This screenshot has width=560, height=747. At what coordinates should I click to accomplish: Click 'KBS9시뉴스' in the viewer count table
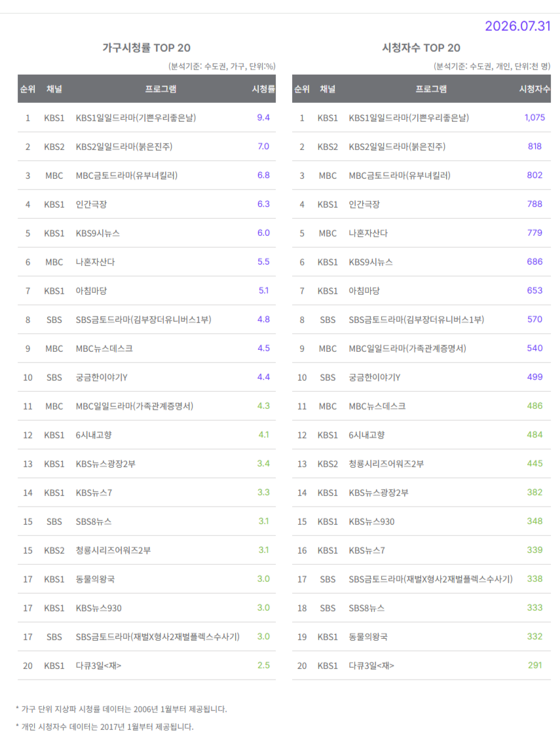(x=371, y=262)
